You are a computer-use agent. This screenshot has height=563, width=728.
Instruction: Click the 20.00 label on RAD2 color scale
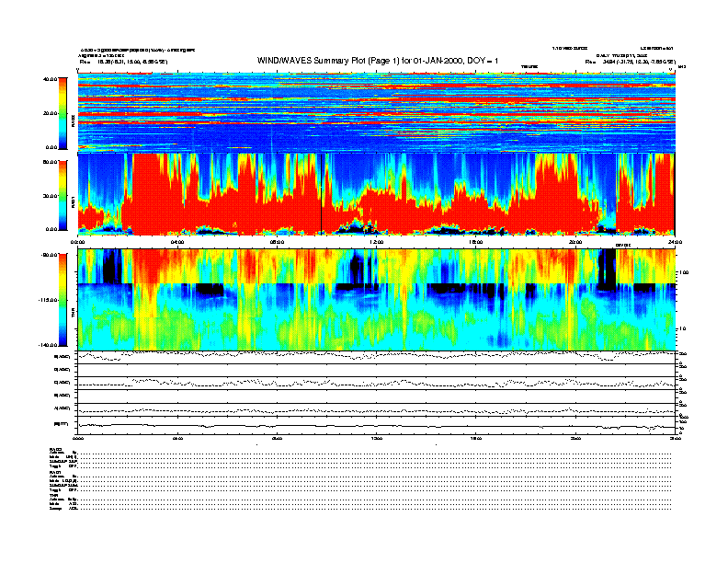point(51,113)
